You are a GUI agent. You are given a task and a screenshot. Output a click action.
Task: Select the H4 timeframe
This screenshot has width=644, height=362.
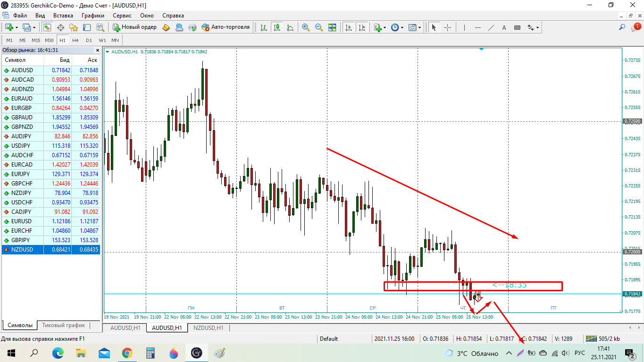(x=75, y=40)
